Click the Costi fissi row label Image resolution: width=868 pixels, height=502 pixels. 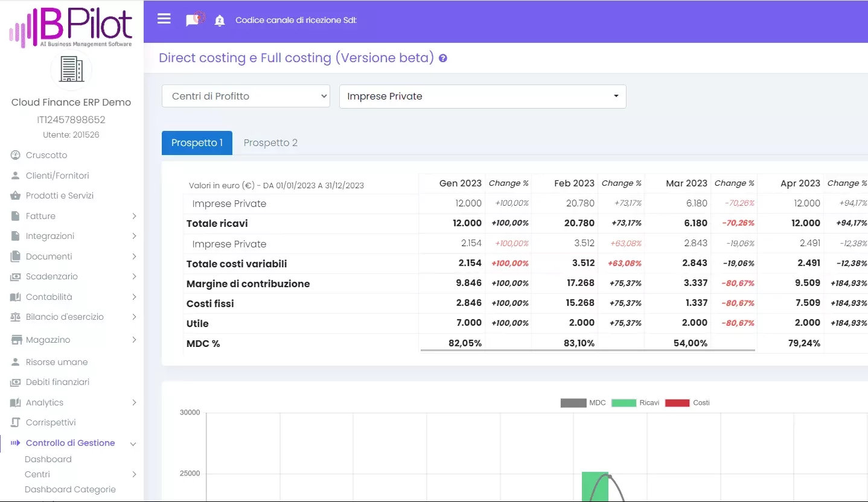tap(210, 303)
